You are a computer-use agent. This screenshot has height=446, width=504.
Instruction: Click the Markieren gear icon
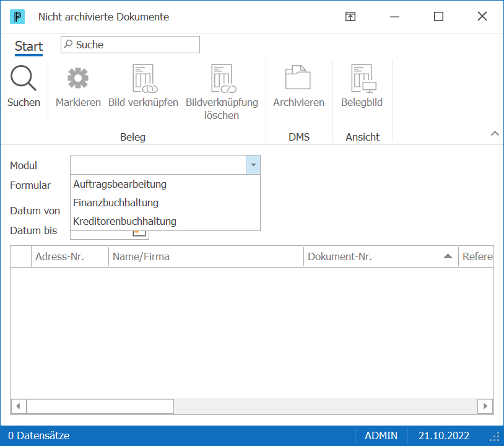coord(78,78)
